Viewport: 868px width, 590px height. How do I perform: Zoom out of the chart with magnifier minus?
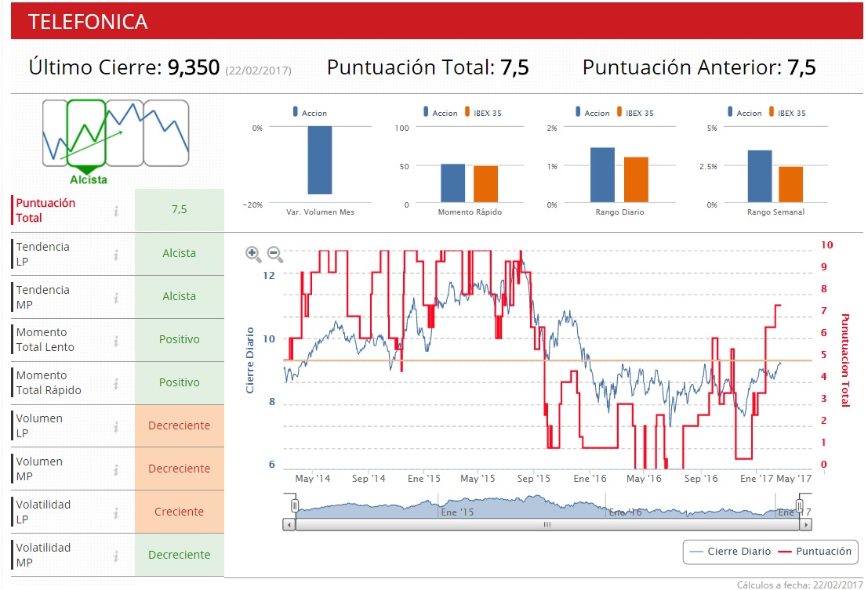click(274, 254)
